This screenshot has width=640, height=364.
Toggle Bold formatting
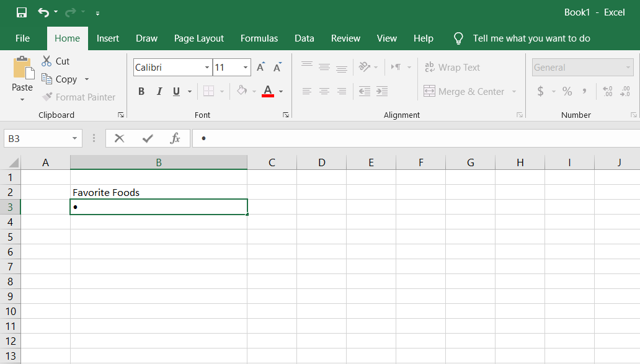point(141,91)
